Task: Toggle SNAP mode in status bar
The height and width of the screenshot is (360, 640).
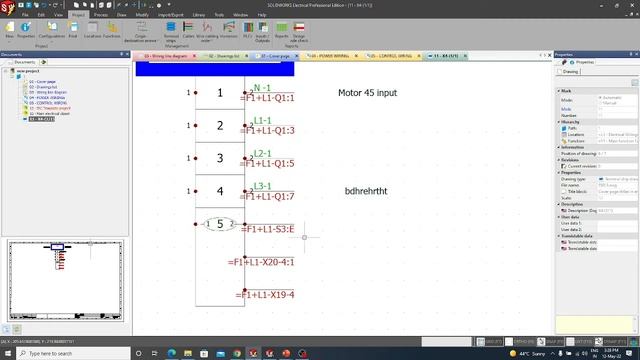Action: (x=551, y=341)
